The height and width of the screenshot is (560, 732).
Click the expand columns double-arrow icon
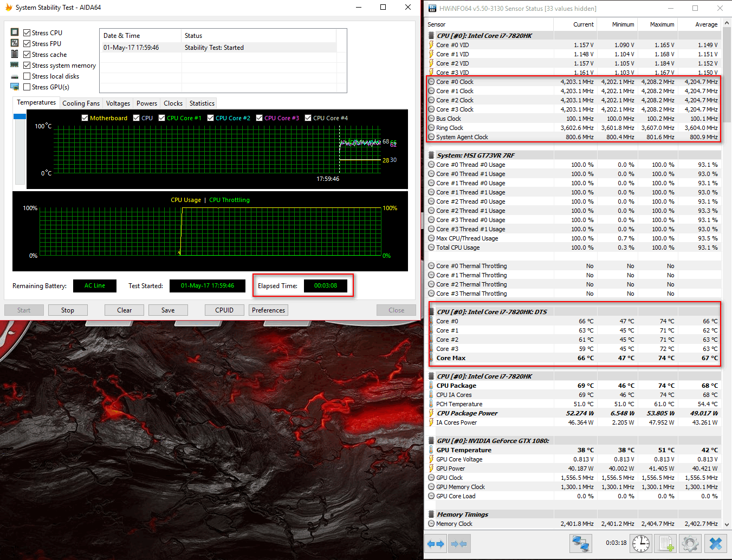point(436,544)
